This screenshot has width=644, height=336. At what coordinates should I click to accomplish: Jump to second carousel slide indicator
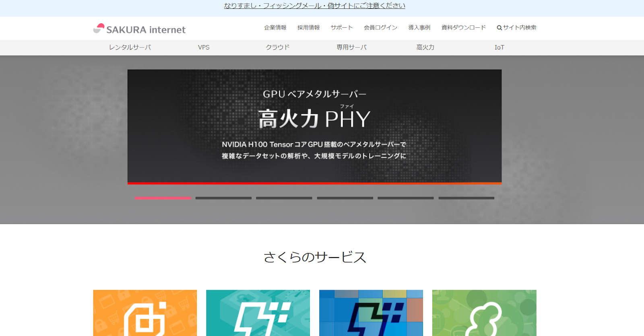pyautogui.click(x=223, y=198)
